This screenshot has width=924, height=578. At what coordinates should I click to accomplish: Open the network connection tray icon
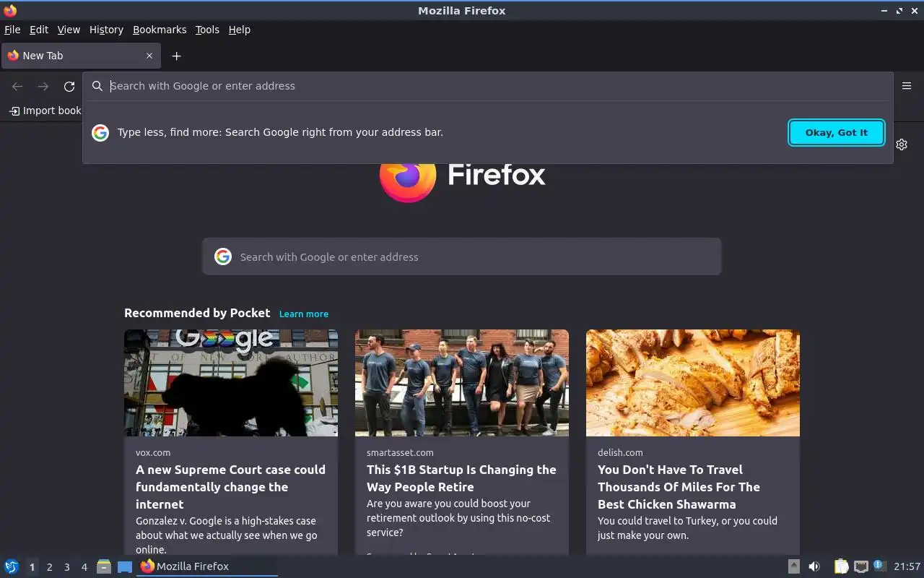point(860,566)
